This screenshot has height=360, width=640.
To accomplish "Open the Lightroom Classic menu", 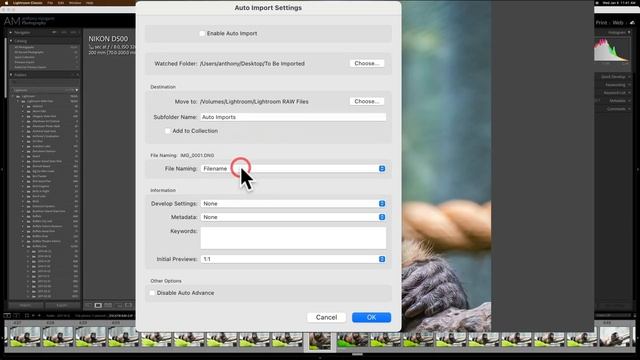I will pos(27,3).
